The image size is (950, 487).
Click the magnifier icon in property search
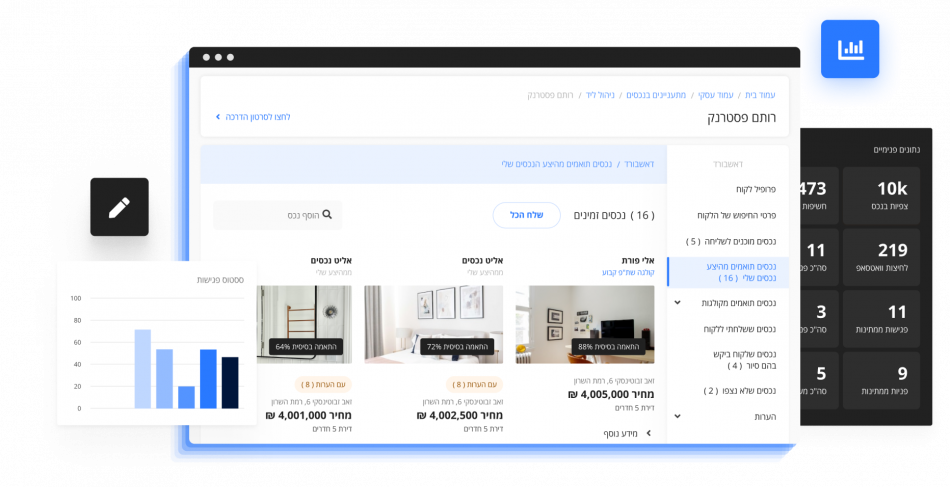click(326, 214)
